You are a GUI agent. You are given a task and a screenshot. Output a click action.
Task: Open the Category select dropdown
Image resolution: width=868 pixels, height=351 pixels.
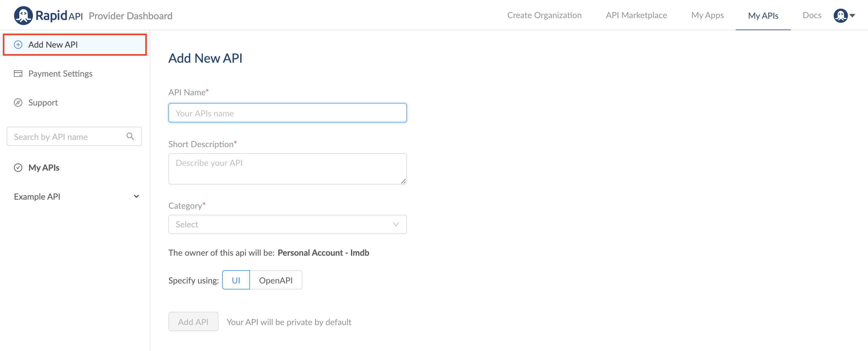(287, 224)
